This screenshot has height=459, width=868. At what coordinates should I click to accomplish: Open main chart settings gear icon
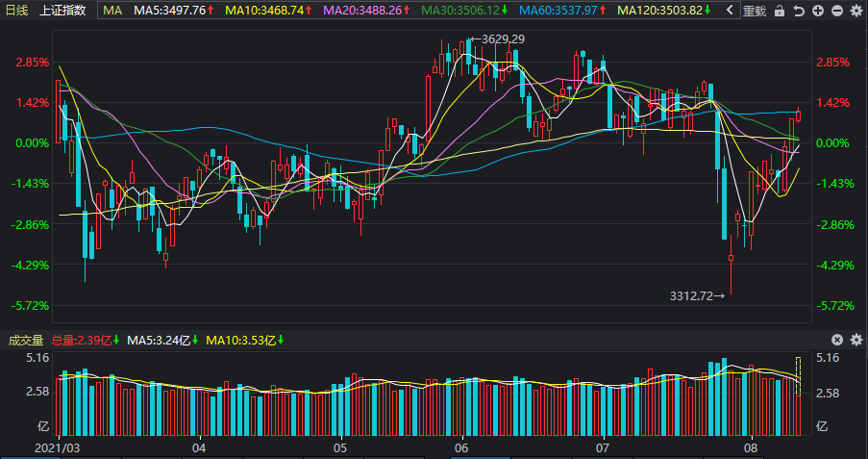(x=856, y=11)
